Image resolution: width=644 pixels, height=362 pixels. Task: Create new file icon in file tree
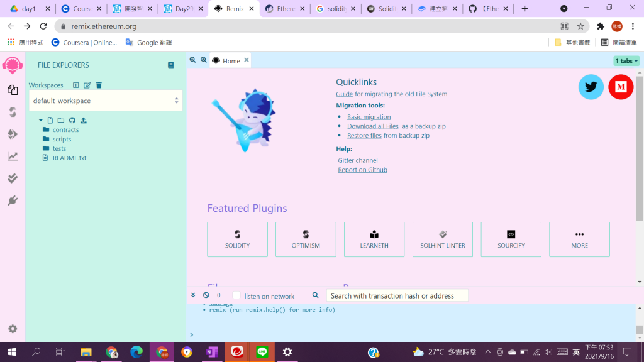(50, 120)
